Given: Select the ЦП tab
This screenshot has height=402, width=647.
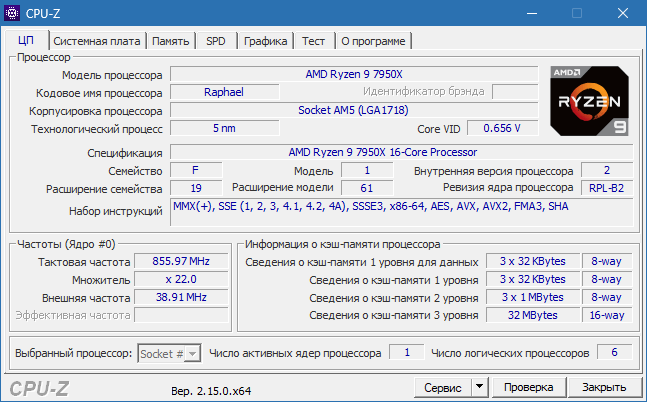Looking at the screenshot, I should pyautogui.click(x=26, y=40).
